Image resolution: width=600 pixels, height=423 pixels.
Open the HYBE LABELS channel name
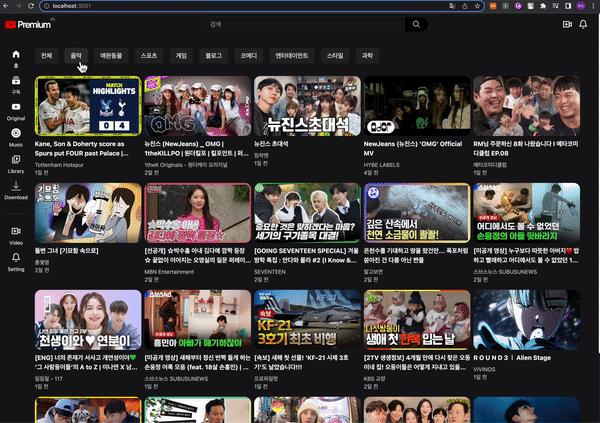click(x=382, y=165)
